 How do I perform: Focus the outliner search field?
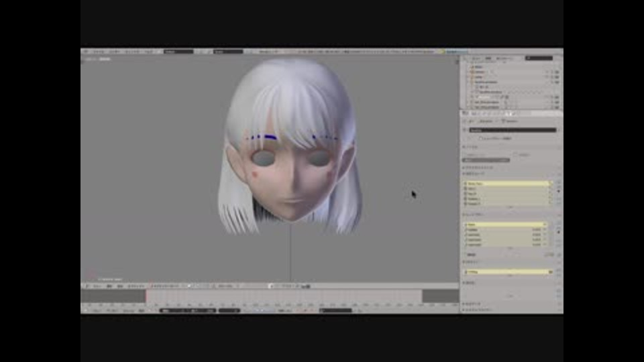click(539, 58)
